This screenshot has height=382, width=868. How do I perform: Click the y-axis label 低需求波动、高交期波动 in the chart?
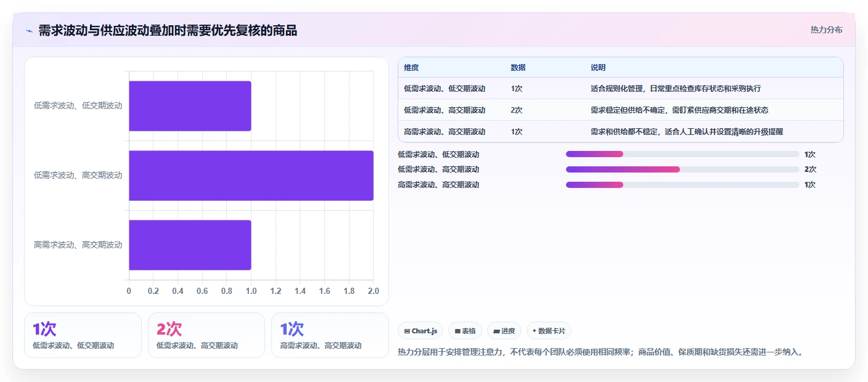pos(78,176)
